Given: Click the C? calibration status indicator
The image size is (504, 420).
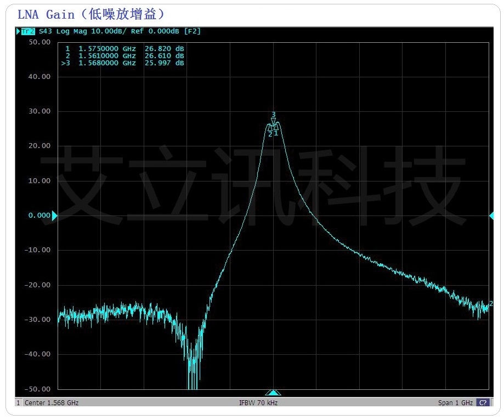Looking at the screenshot, I should click(x=483, y=402).
